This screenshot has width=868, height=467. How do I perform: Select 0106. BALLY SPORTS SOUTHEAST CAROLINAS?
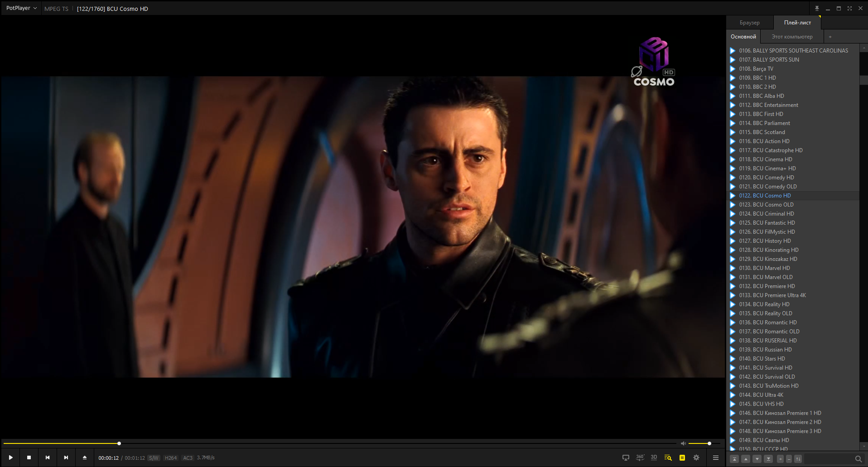pyautogui.click(x=793, y=51)
